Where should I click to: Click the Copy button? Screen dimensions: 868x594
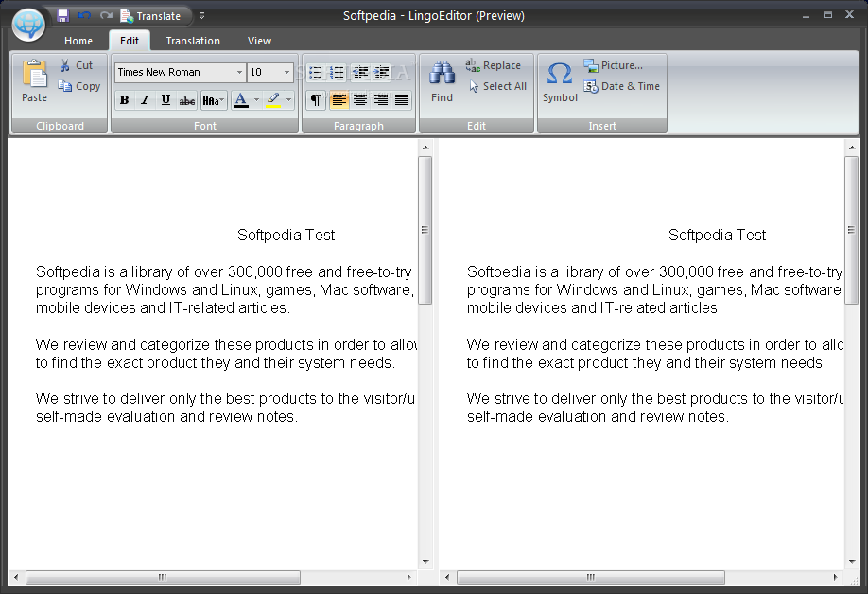[79, 86]
